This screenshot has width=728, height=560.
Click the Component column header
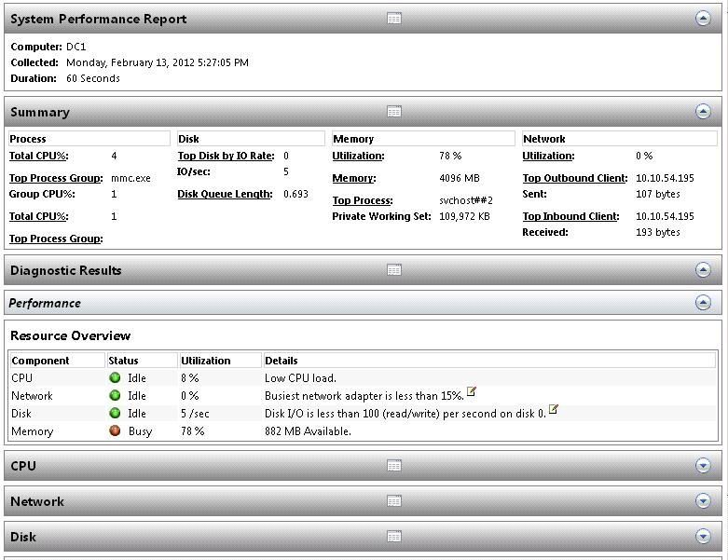(58, 361)
